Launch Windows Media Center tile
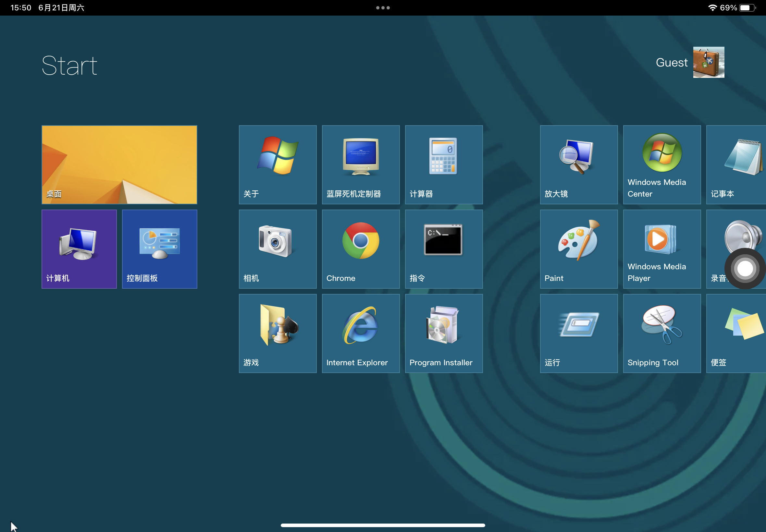The width and height of the screenshot is (766, 532). (662, 165)
